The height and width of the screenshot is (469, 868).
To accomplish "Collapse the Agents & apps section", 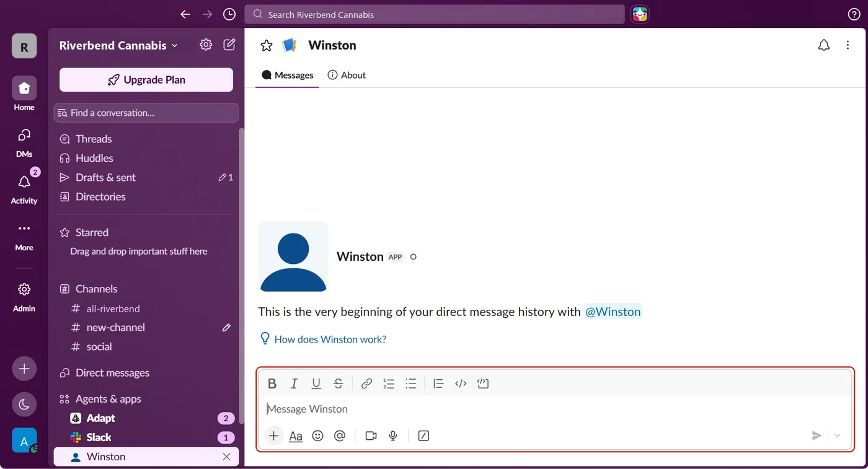I will pyautogui.click(x=108, y=399).
